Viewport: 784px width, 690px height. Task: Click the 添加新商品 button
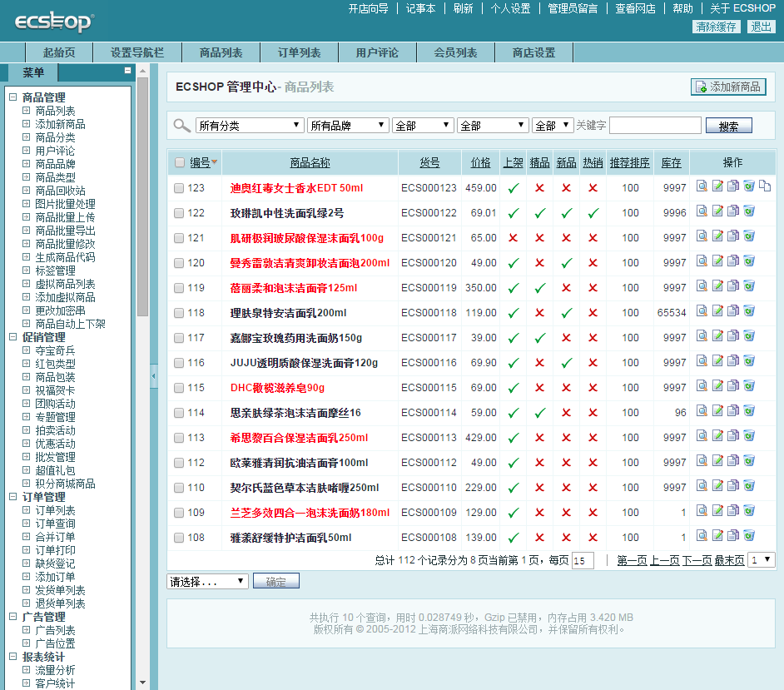(728, 87)
